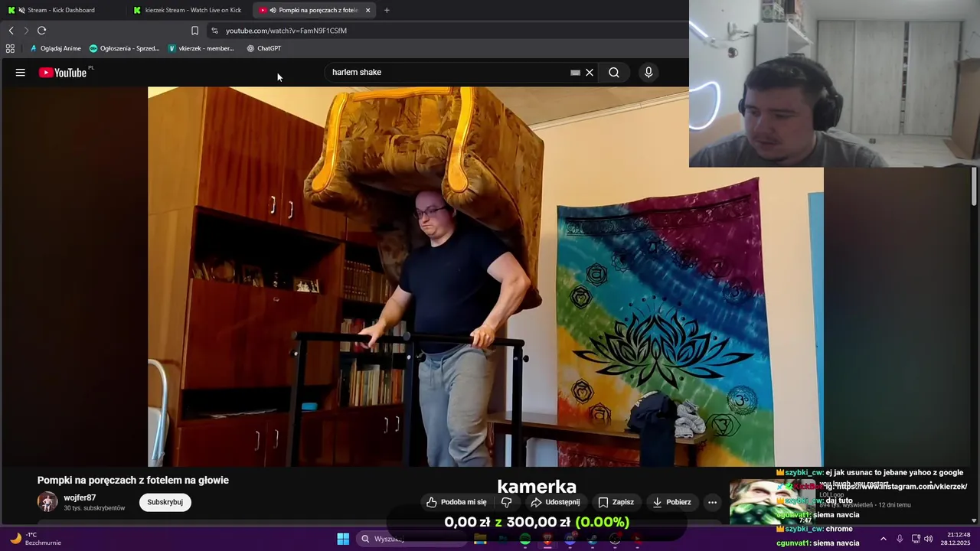
Task: Open ChatGPT bookmark
Action: tap(264, 48)
